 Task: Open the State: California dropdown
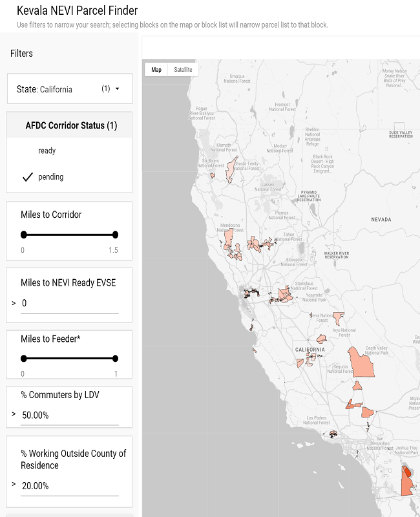click(70, 89)
